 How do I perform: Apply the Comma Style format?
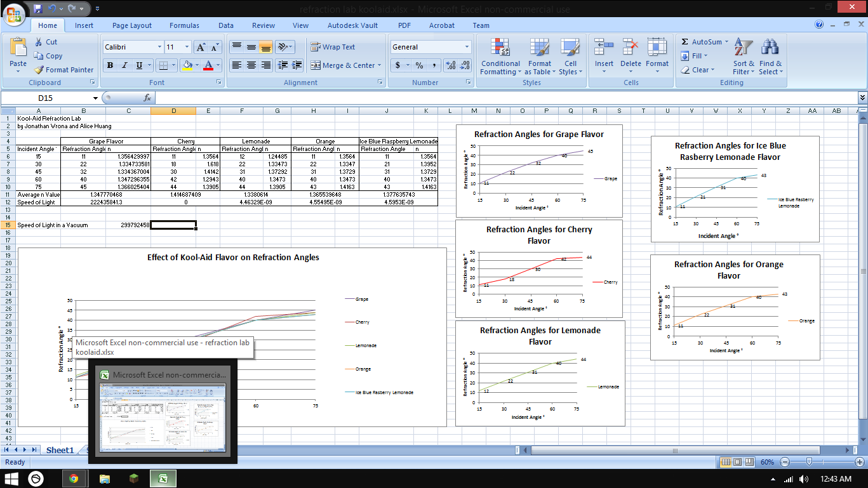point(434,65)
